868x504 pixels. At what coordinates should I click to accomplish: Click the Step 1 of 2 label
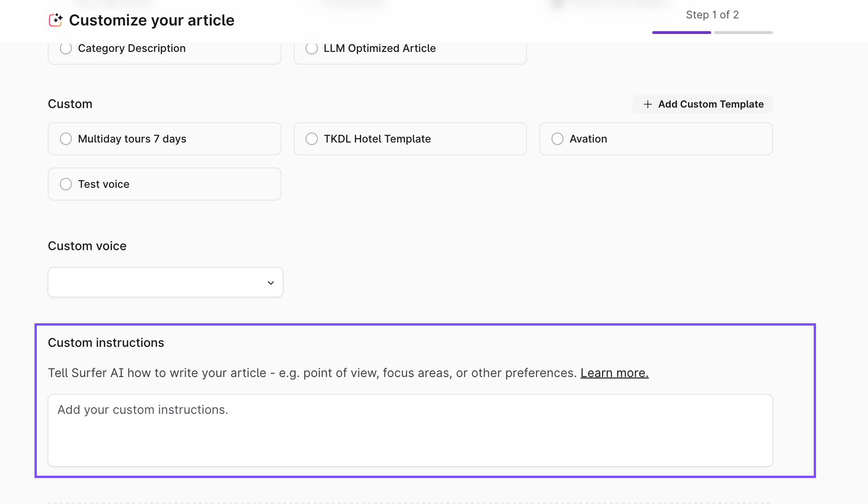click(x=712, y=15)
